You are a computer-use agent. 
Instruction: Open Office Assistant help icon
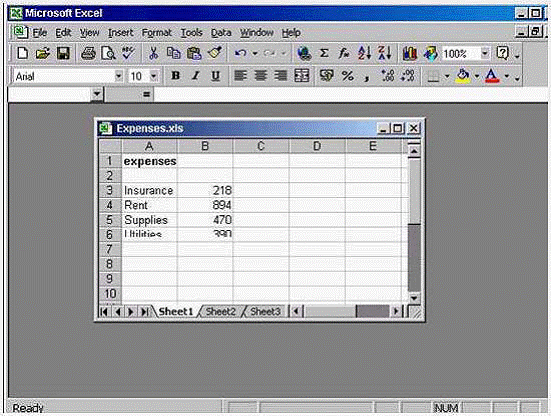(x=503, y=53)
